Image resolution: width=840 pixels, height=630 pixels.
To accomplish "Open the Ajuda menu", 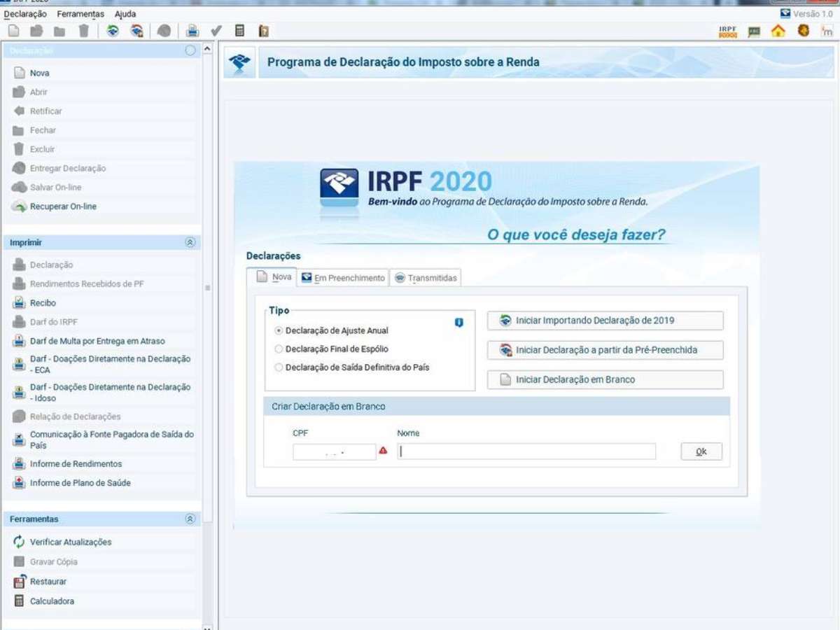I will click(125, 14).
